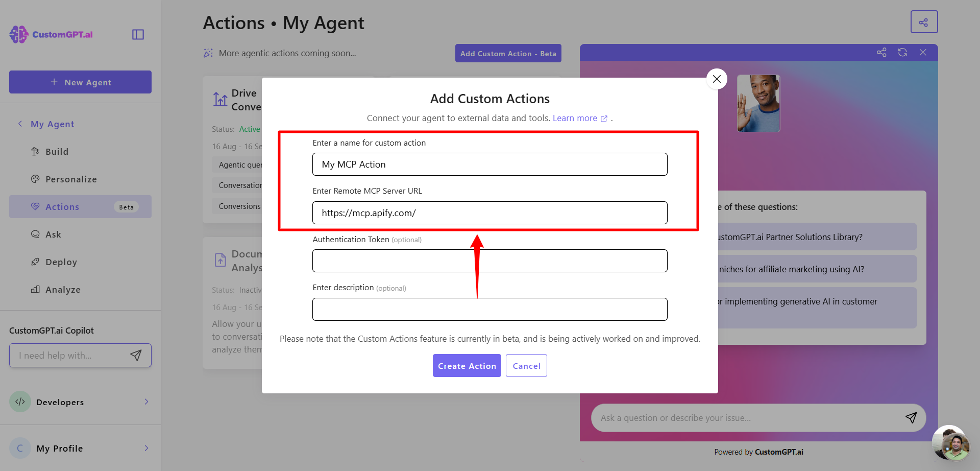Click Add Custom Action - Beta button
The height and width of the screenshot is (471, 980).
point(508,53)
